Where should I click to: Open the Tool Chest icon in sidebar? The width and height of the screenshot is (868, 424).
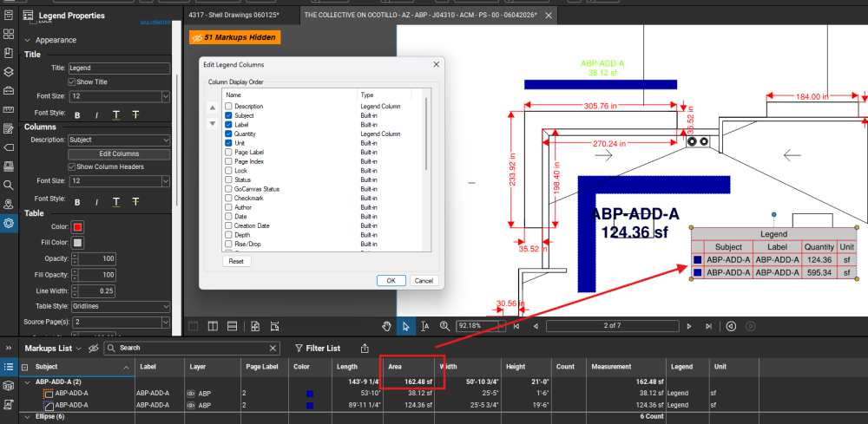coord(9,91)
